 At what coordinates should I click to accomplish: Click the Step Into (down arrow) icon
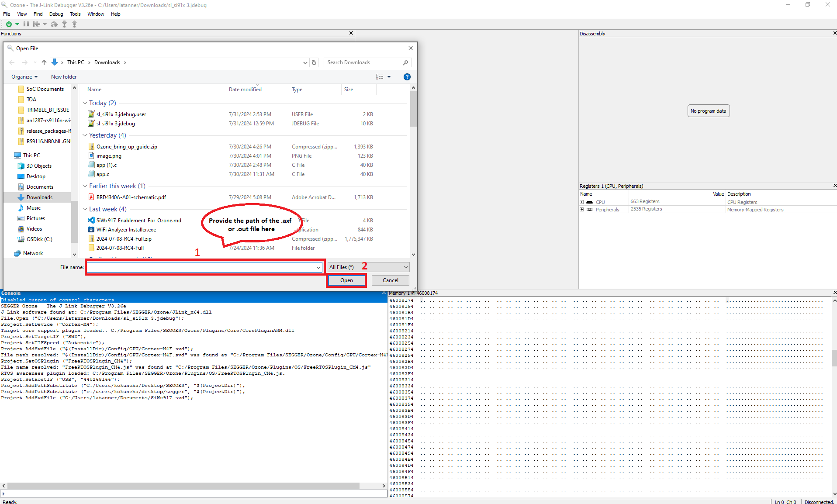coord(64,24)
